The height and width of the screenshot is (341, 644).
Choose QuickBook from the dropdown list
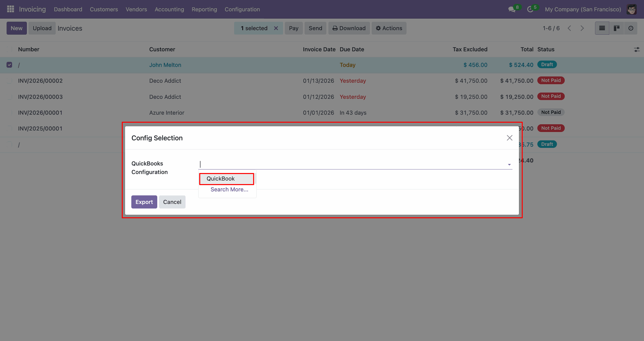pyautogui.click(x=221, y=179)
